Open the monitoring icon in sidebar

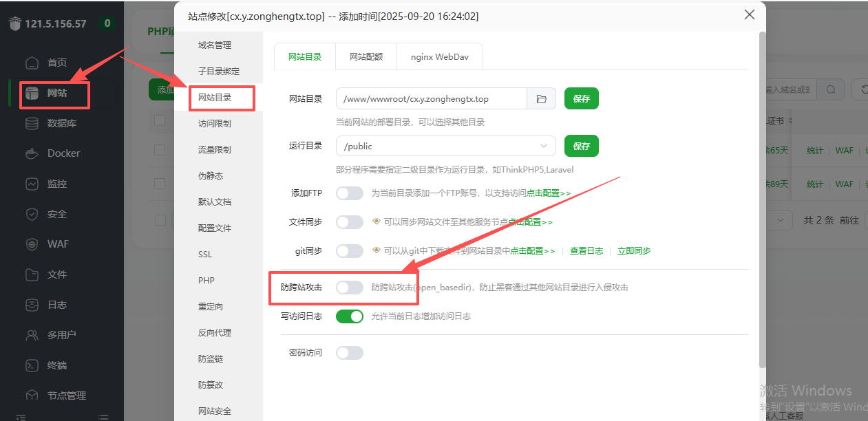point(32,184)
